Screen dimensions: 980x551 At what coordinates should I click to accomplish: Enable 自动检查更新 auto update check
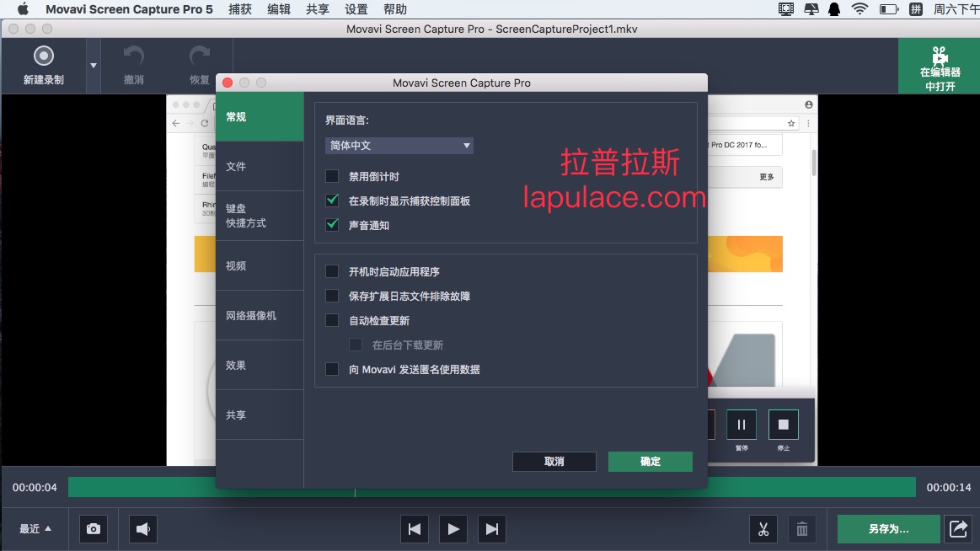[x=332, y=320]
